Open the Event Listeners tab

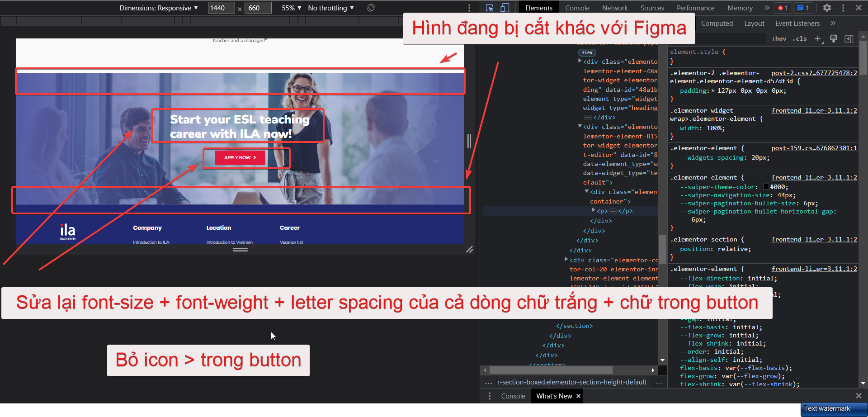(x=797, y=23)
